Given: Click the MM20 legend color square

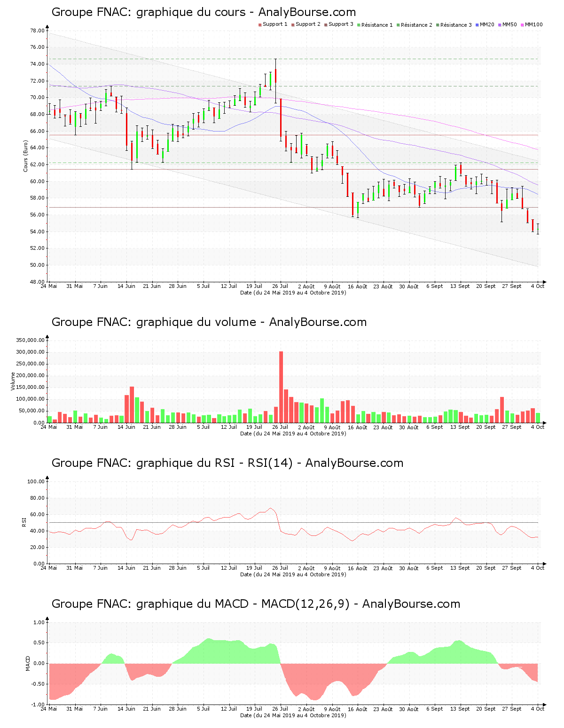Looking at the screenshot, I should pos(477,24).
